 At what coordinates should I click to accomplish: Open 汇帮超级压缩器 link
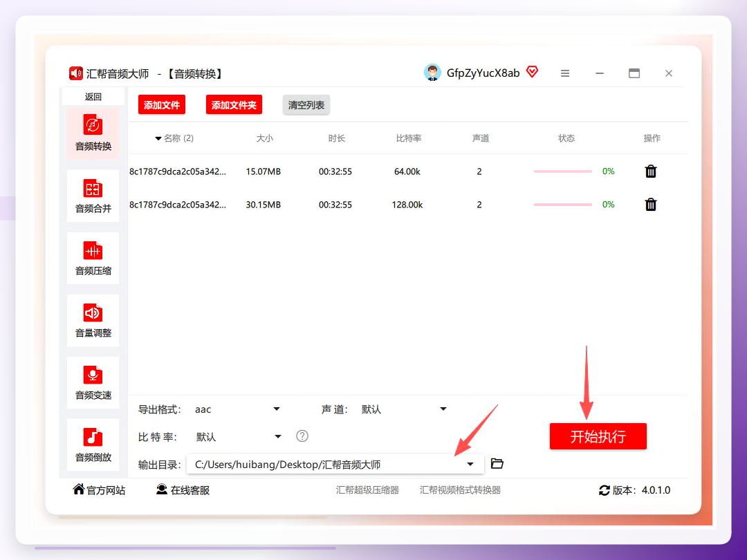point(367,490)
